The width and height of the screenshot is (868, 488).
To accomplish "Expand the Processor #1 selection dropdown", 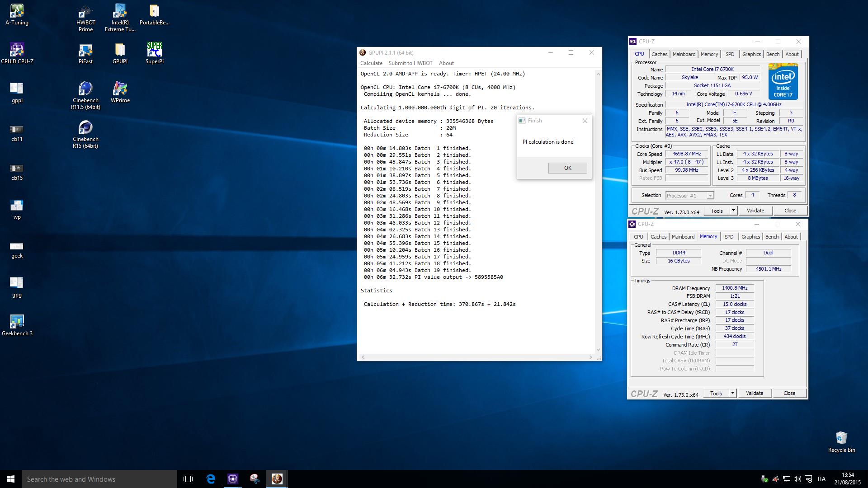I will point(710,196).
